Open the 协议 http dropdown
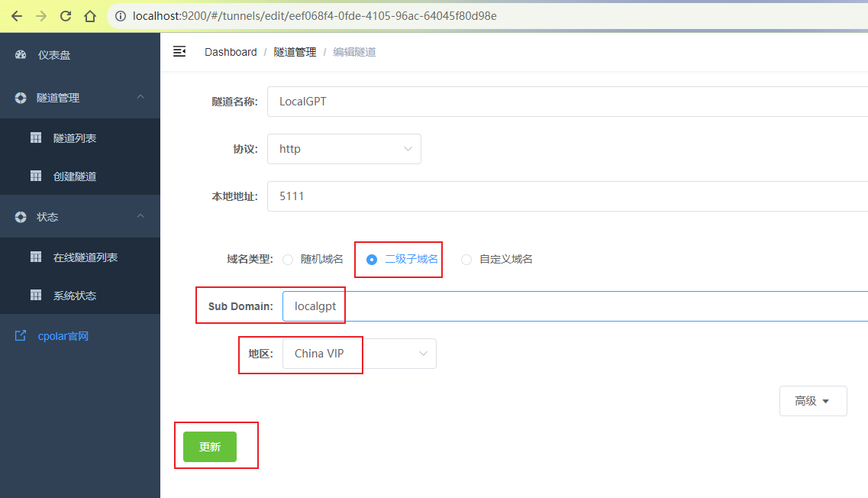868x498 pixels. coord(344,148)
